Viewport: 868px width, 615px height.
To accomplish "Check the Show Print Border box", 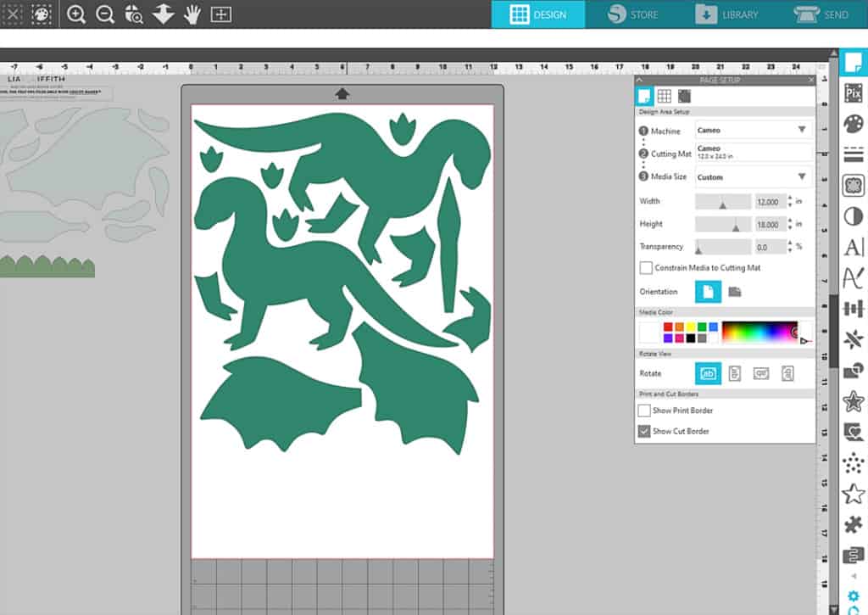I will (645, 411).
